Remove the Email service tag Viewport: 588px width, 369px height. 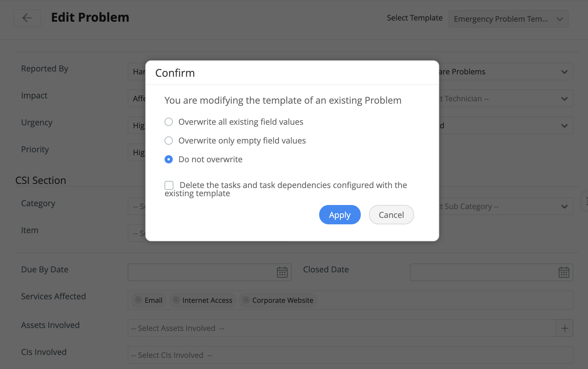tap(138, 300)
